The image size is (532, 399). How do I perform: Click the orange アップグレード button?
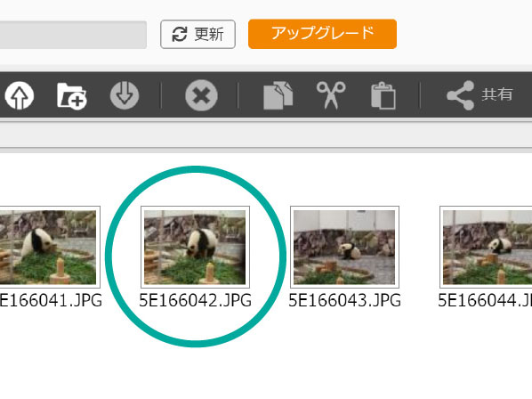click(322, 34)
